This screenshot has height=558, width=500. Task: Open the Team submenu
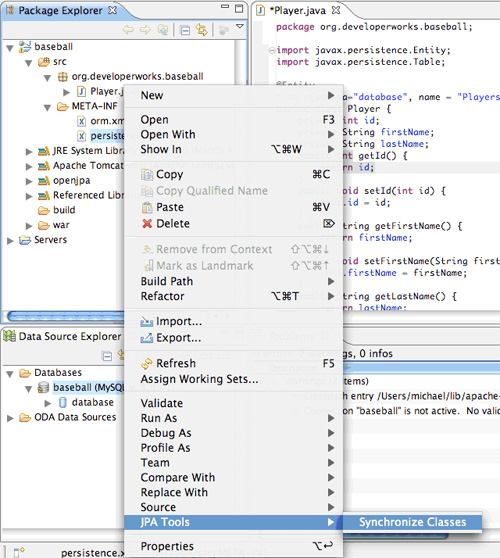click(x=233, y=463)
